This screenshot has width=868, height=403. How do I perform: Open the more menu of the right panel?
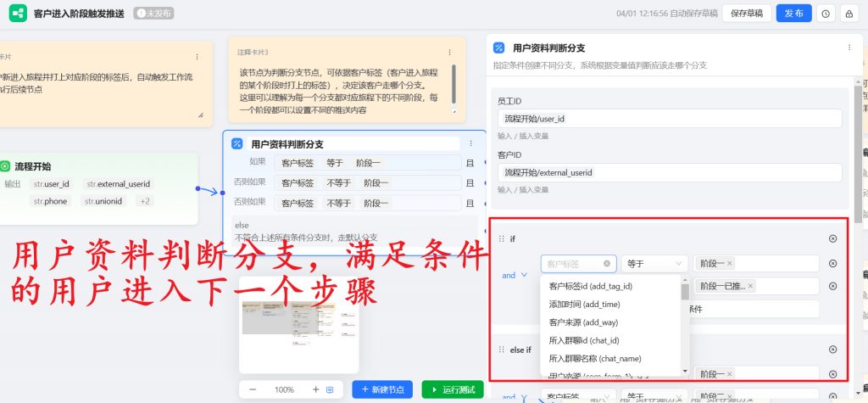click(x=849, y=48)
